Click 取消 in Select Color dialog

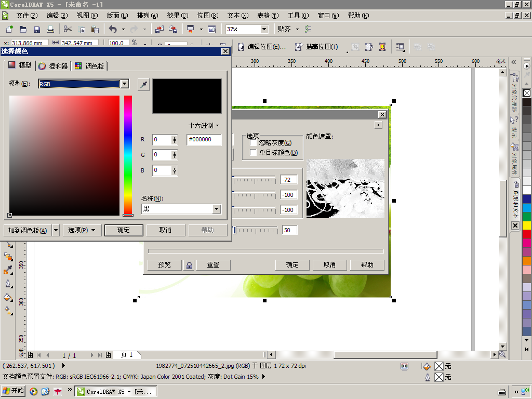tap(166, 230)
